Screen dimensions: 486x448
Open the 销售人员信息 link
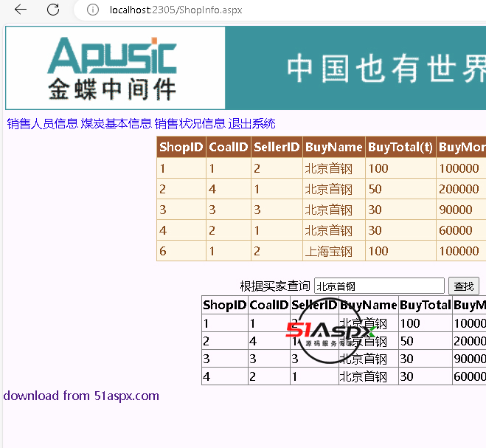point(42,123)
